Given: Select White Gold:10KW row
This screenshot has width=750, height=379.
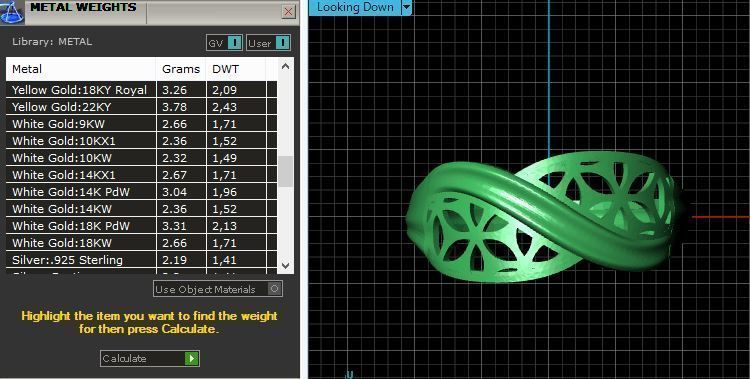Looking at the screenshot, I should point(142,158).
